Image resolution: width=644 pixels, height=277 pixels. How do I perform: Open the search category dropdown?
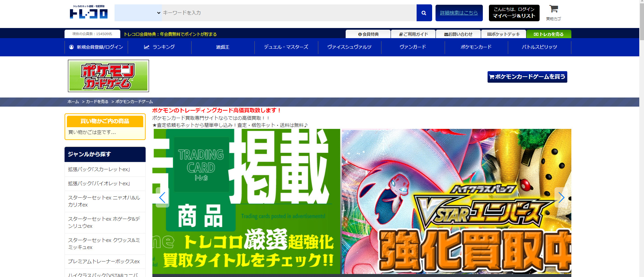pyautogui.click(x=138, y=13)
